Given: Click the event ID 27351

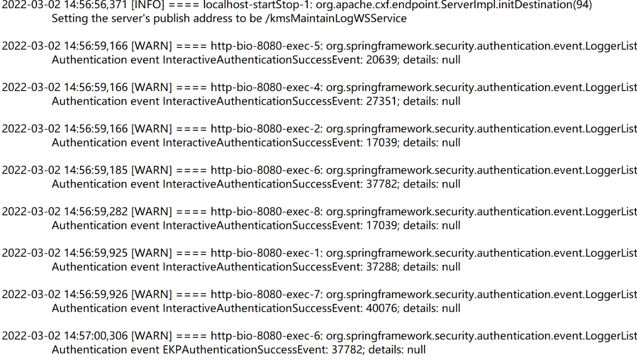Looking at the screenshot, I should [381, 101].
